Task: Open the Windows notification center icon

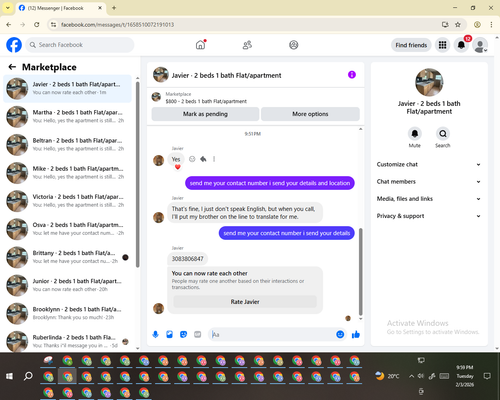Action: click(487, 376)
